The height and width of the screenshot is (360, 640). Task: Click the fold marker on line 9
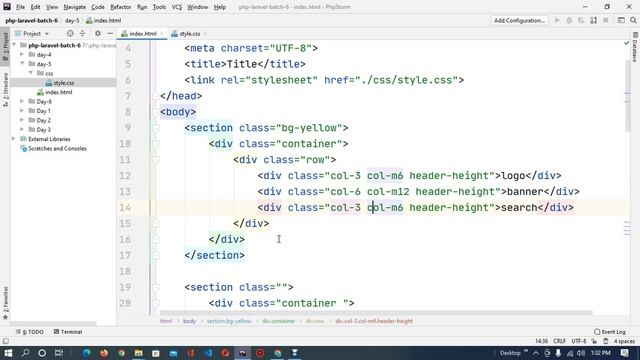pyautogui.click(x=156, y=128)
